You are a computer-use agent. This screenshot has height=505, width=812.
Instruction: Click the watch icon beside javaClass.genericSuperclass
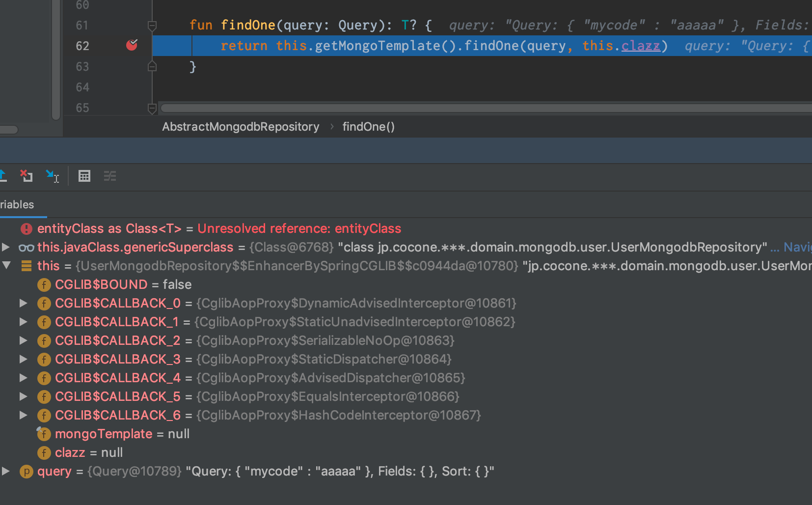pos(27,247)
